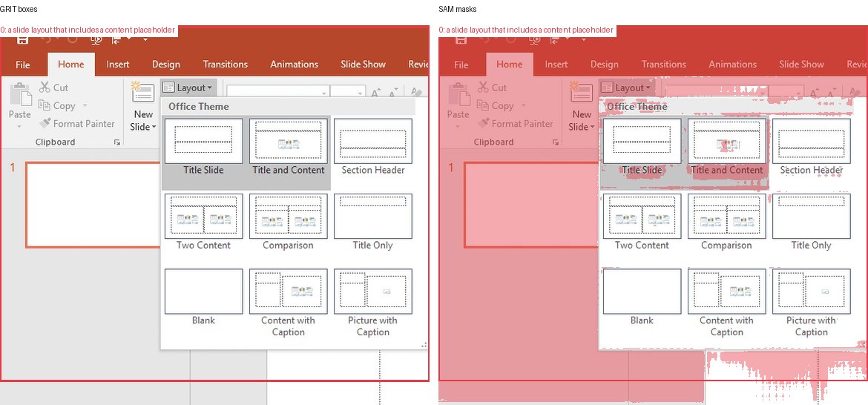Open File tab in right SAM masks screenshot

click(x=461, y=65)
